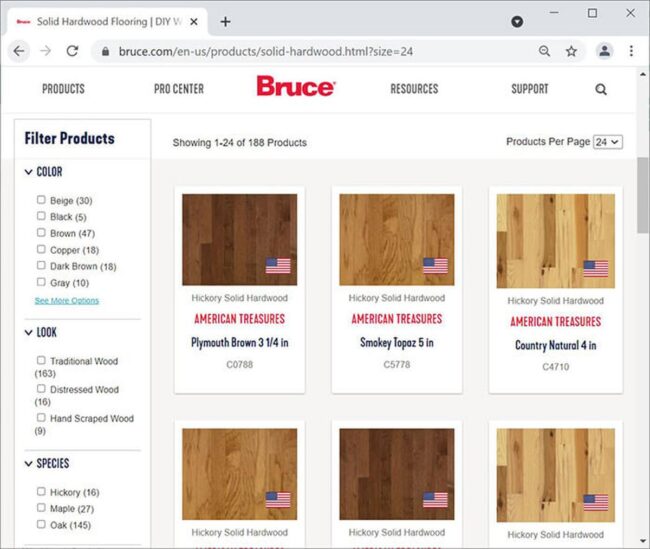Minimize the browser window
Viewport: 650px width, 549px height.
tap(554, 13)
